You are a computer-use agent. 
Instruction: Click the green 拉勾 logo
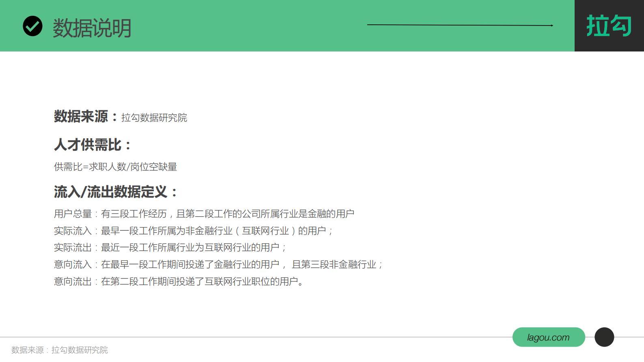(609, 26)
